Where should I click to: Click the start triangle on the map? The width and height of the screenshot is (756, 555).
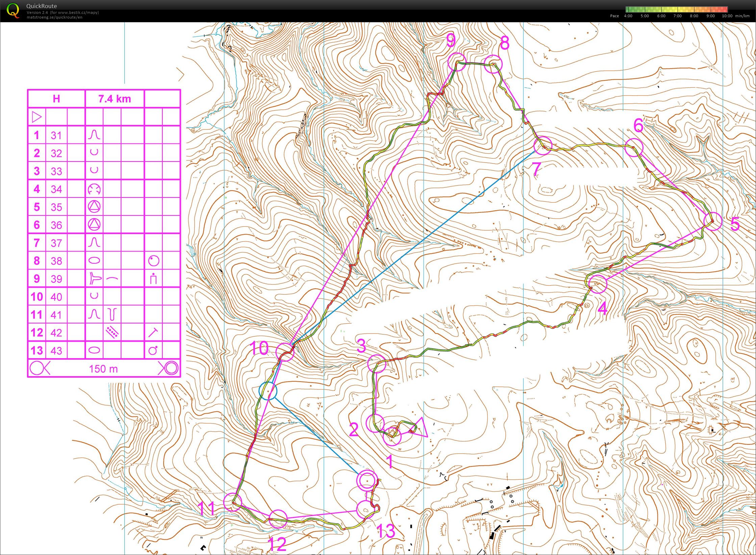coord(419,428)
